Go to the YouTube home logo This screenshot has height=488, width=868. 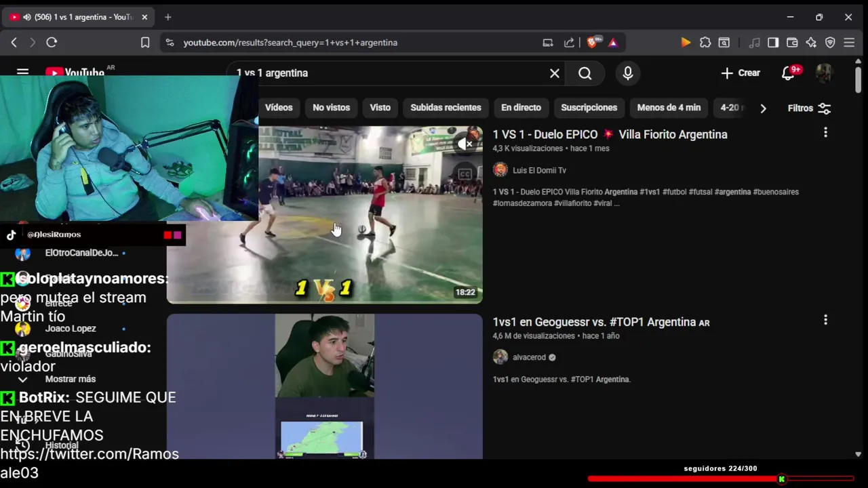pyautogui.click(x=75, y=70)
